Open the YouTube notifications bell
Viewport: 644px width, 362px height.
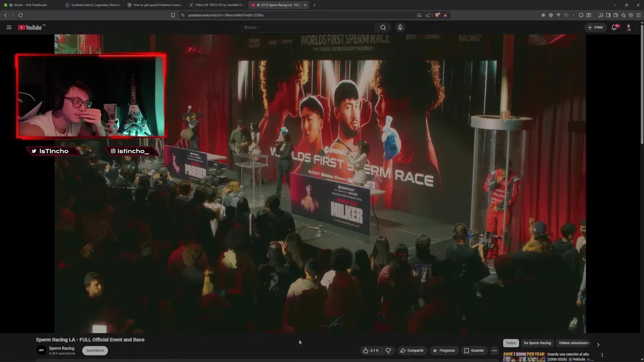[614, 27]
